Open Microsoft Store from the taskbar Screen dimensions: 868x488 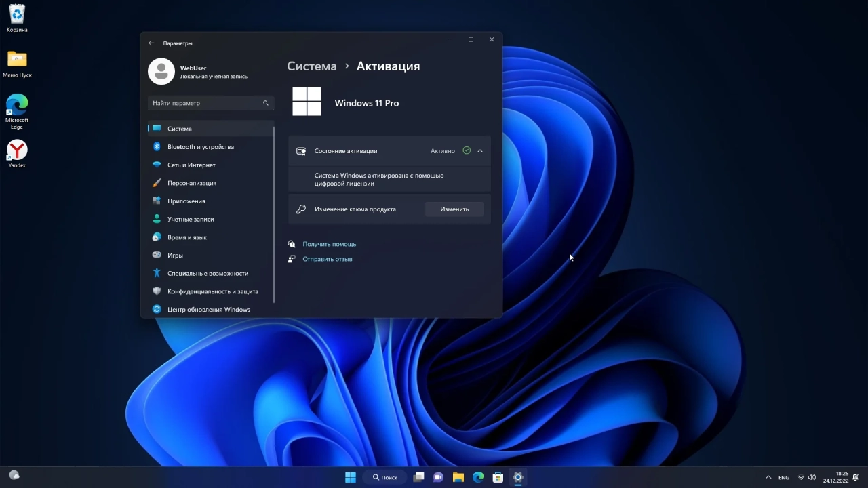pyautogui.click(x=498, y=477)
